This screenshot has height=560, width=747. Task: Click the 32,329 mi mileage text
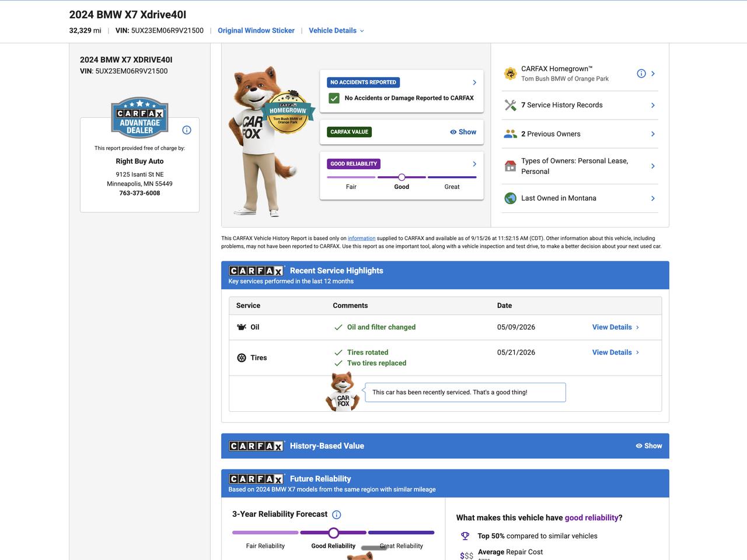pos(85,31)
